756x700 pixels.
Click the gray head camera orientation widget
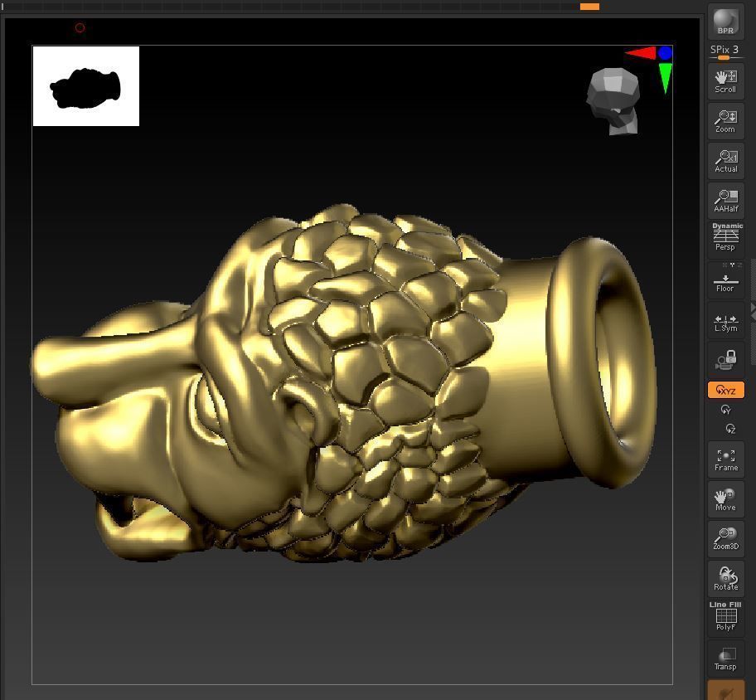pyautogui.click(x=613, y=101)
